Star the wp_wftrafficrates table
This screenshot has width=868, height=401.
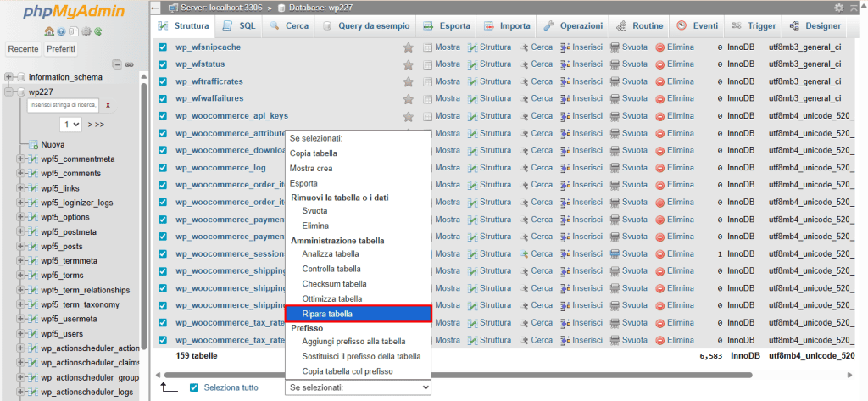[409, 82]
